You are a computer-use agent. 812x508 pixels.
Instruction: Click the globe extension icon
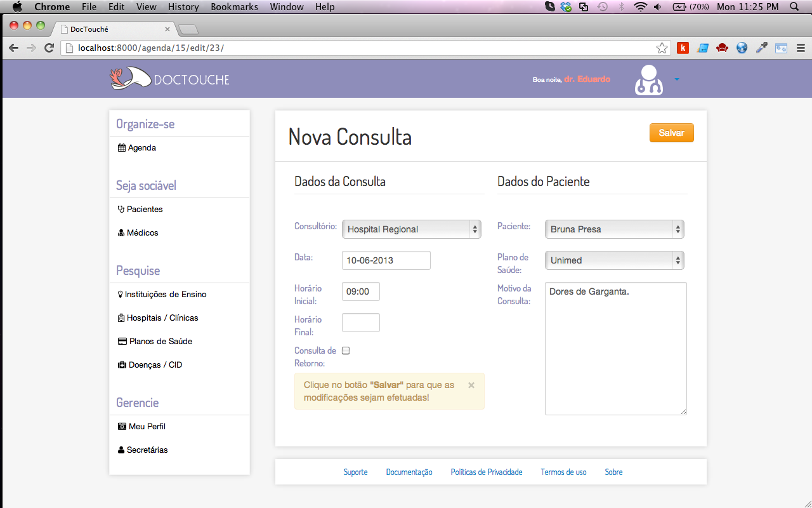click(742, 48)
